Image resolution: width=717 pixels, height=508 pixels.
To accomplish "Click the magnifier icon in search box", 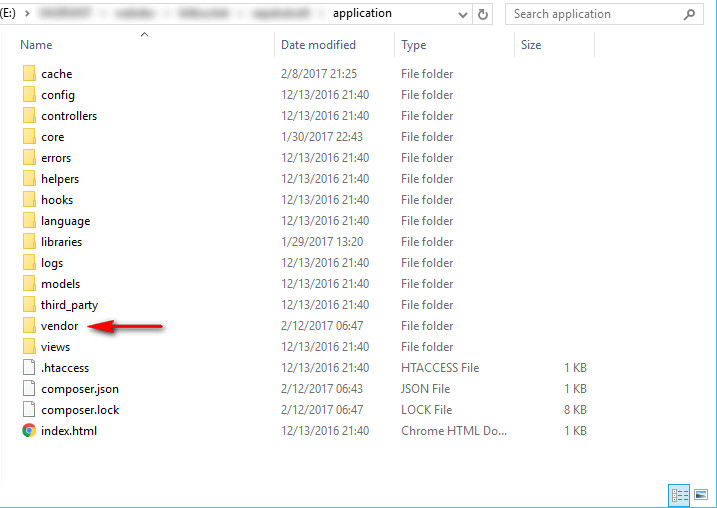I will coord(689,14).
